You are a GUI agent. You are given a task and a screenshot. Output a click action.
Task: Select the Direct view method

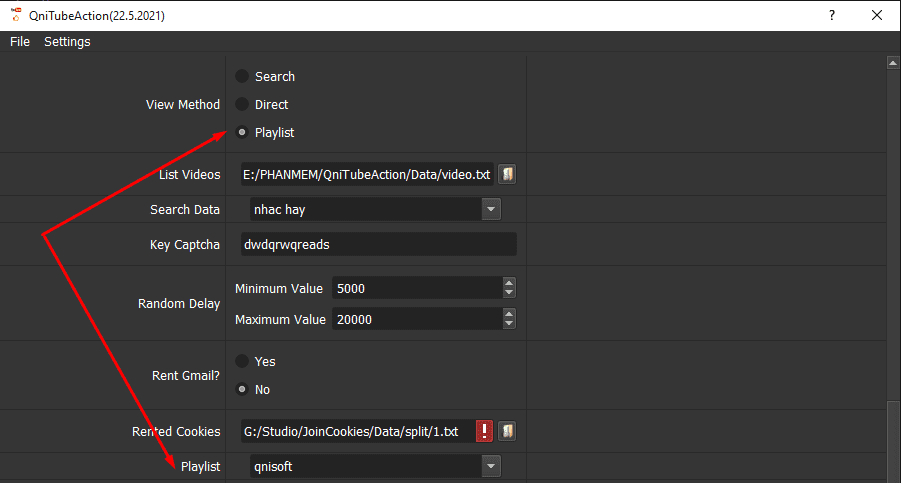click(242, 104)
